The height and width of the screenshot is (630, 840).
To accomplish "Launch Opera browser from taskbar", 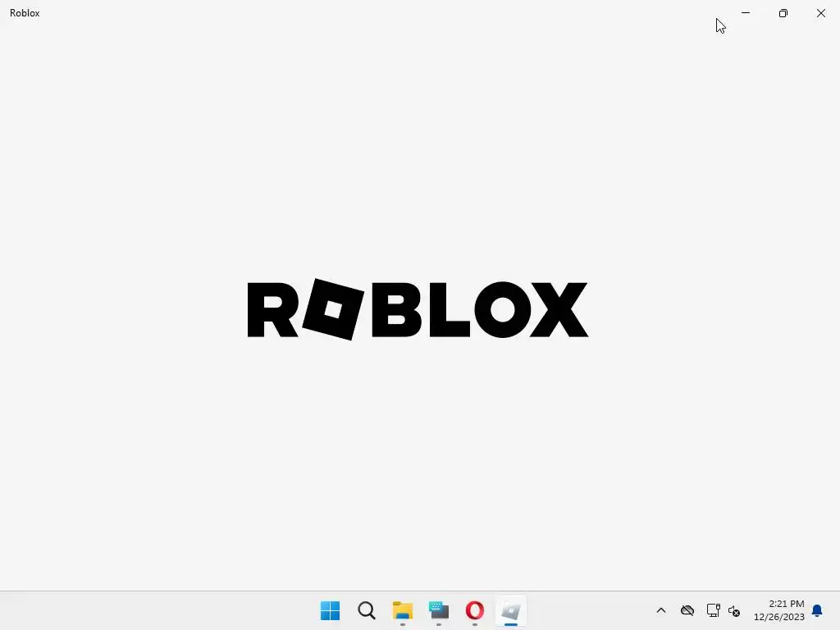I will pos(475,610).
